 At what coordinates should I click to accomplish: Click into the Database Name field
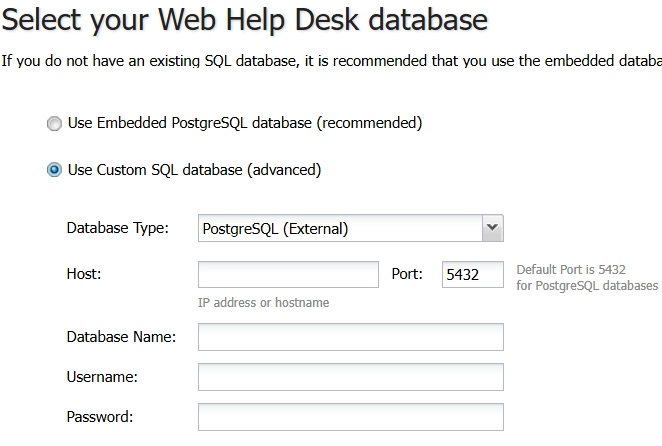tap(350, 337)
